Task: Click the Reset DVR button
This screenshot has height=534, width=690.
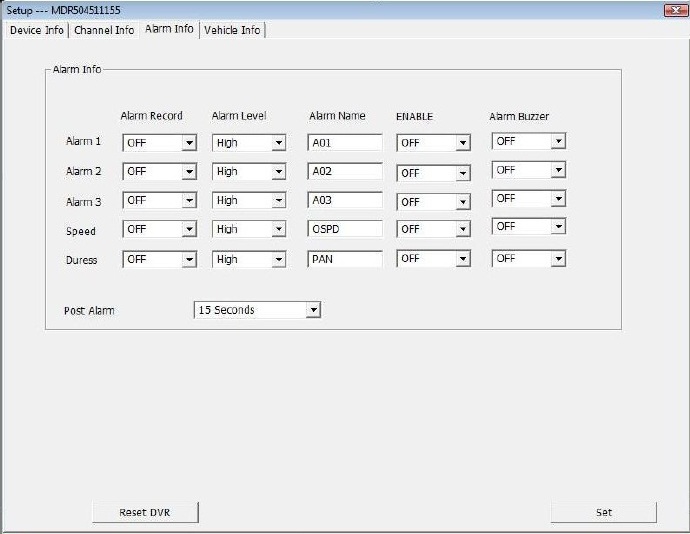Action: point(145,512)
